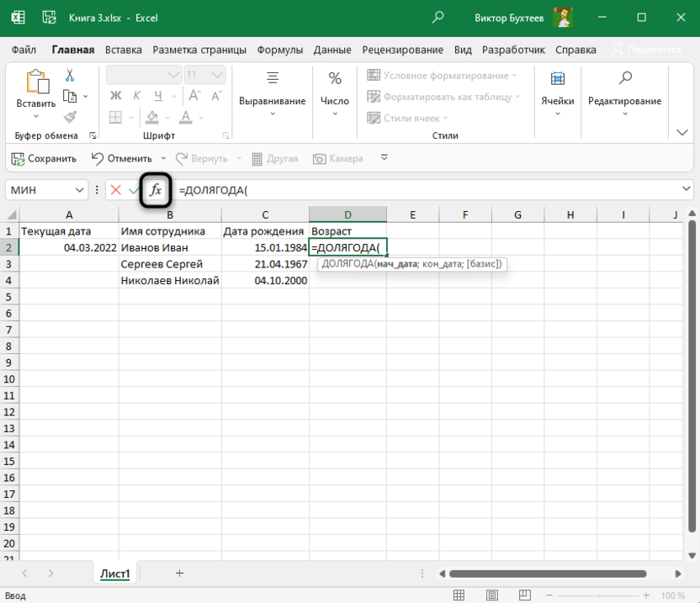Click the Format Painter brush icon

pyautogui.click(x=70, y=117)
